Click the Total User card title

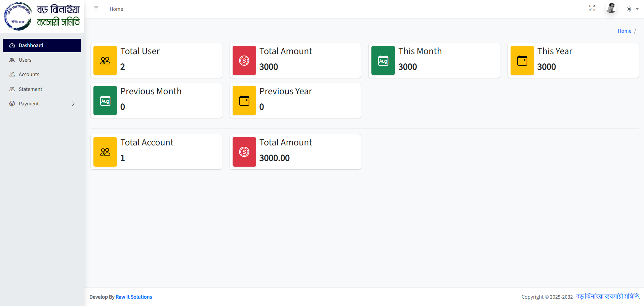pyautogui.click(x=140, y=51)
